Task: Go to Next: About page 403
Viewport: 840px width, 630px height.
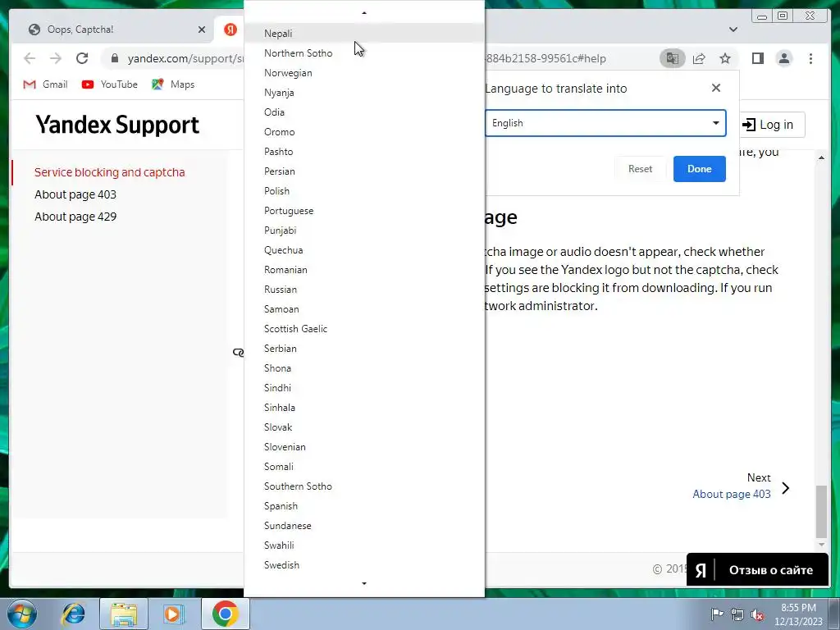Action: pyautogui.click(x=742, y=486)
